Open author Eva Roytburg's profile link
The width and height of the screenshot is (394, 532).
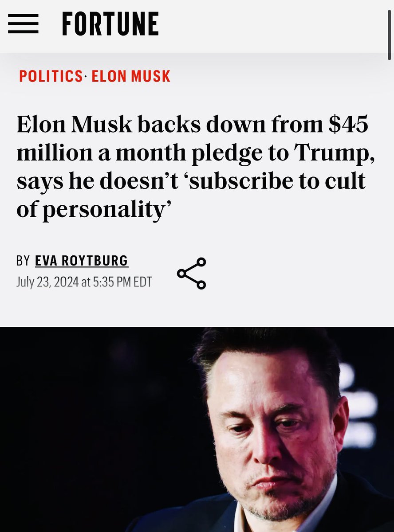[82, 261]
